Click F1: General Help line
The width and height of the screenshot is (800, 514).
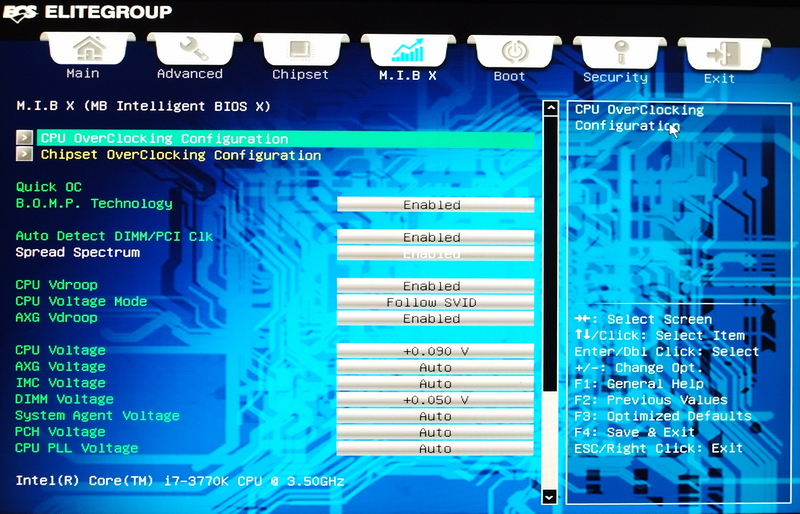[x=639, y=383]
